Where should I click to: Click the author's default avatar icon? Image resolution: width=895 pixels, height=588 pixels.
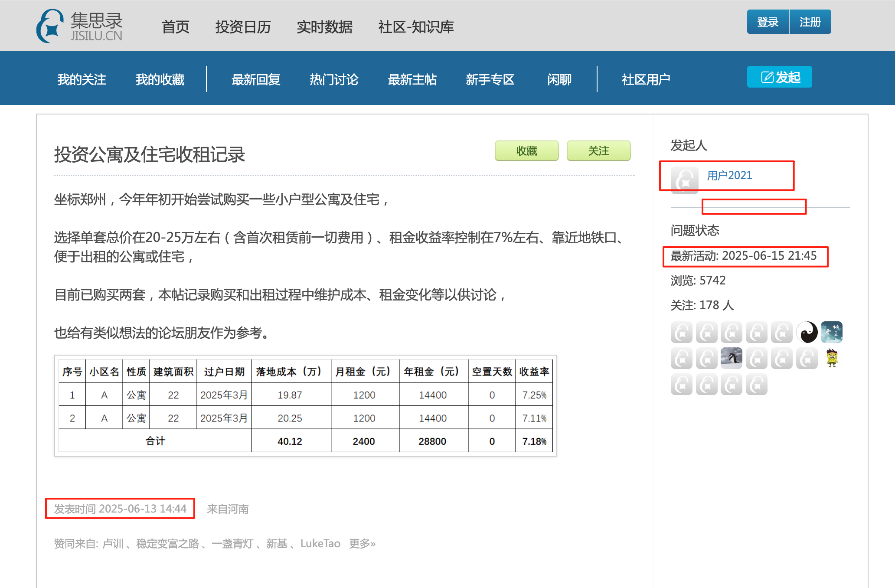[x=684, y=180]
